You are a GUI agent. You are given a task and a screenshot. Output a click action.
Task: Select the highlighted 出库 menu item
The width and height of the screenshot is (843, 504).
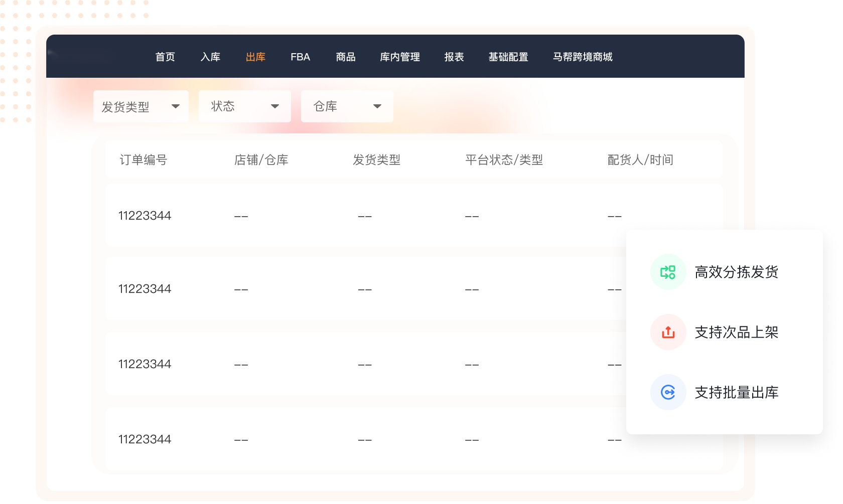(255, 57)
